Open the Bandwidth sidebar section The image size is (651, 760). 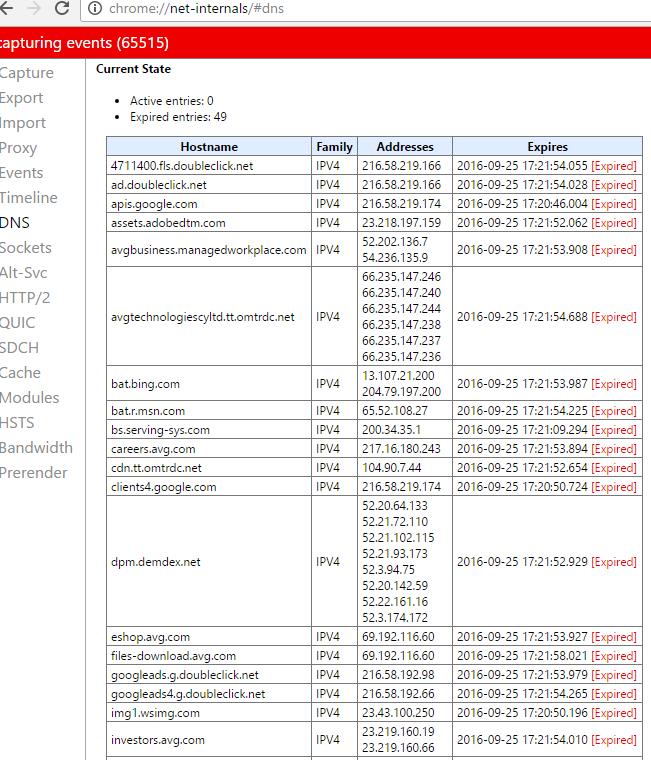36,448
